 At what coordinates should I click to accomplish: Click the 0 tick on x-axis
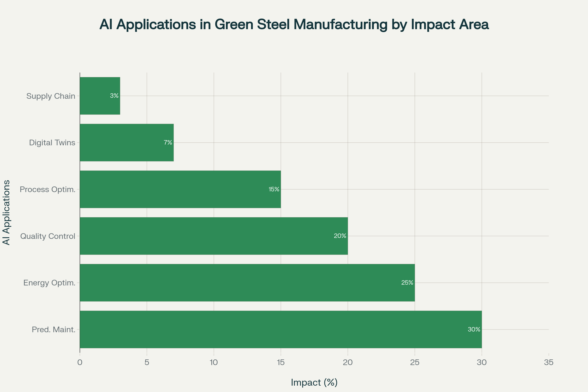point(80,362)
